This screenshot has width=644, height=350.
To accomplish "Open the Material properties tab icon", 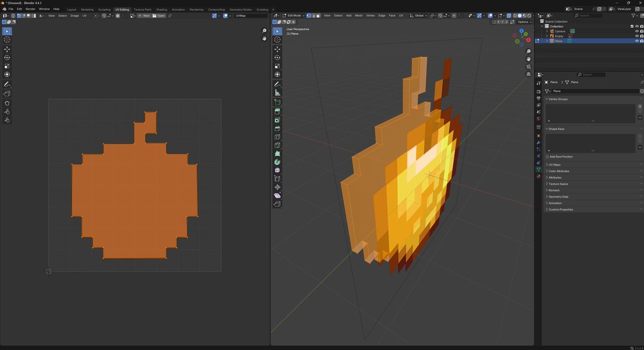I will tap(538, 176).
